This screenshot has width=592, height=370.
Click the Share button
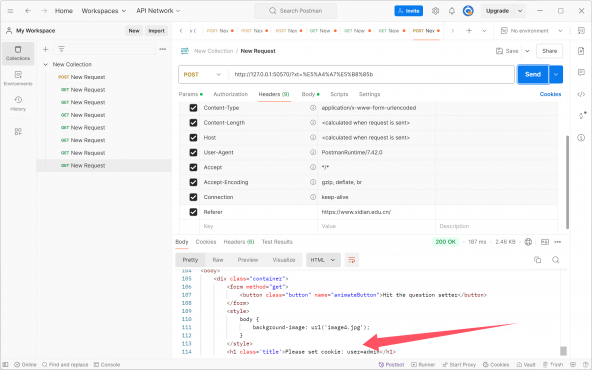click(549, 51)
